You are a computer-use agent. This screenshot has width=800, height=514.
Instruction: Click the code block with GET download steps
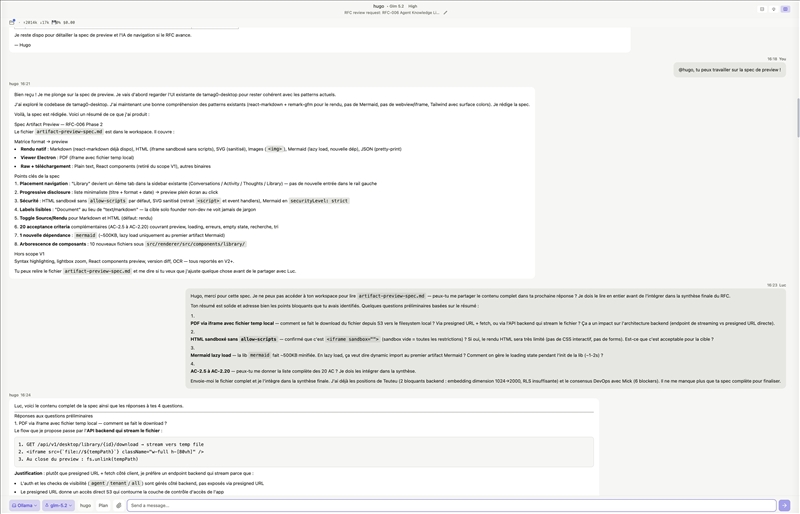tap(304, 452)
